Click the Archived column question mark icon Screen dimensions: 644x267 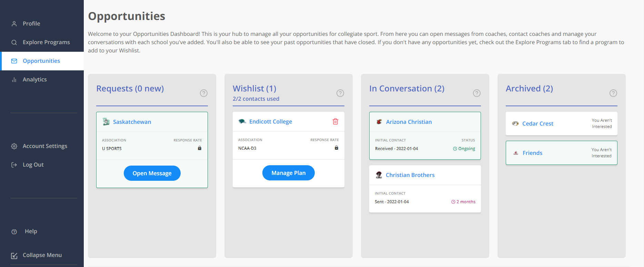click(613, 93)
